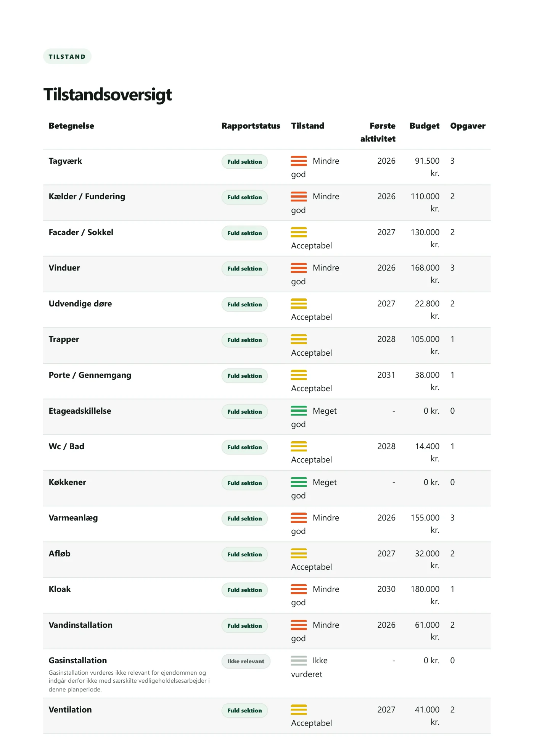Click the yellow condition icon for Ventilation
Viewport: 534px width, 756px height.
tap(299, 709)
